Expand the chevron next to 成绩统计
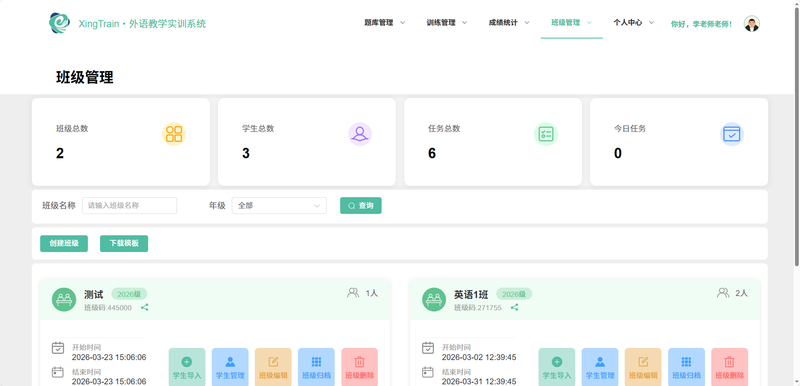The width and height of the screenshot is (800, 386). pyautogui.click(x=527, y=22)
